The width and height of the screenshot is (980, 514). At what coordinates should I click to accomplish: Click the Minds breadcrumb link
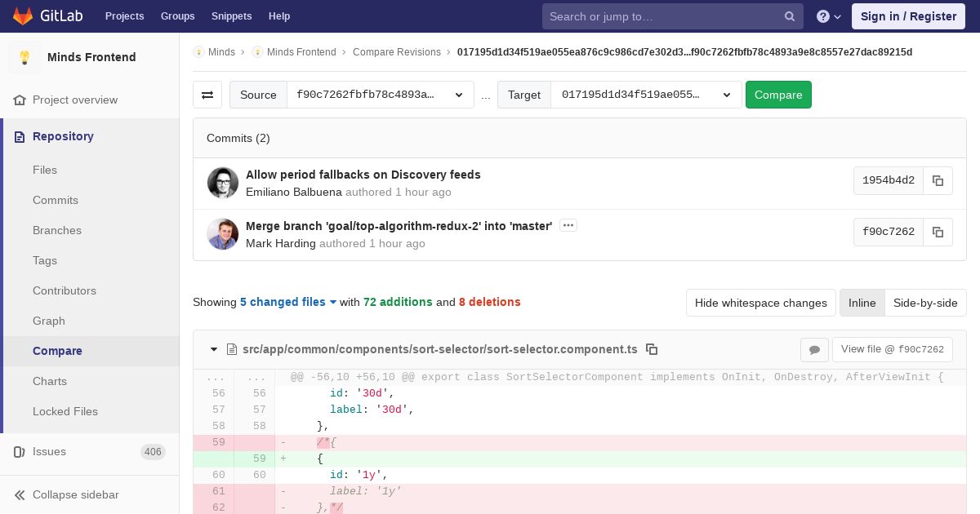pyautogui.click(x=221, y=52)
